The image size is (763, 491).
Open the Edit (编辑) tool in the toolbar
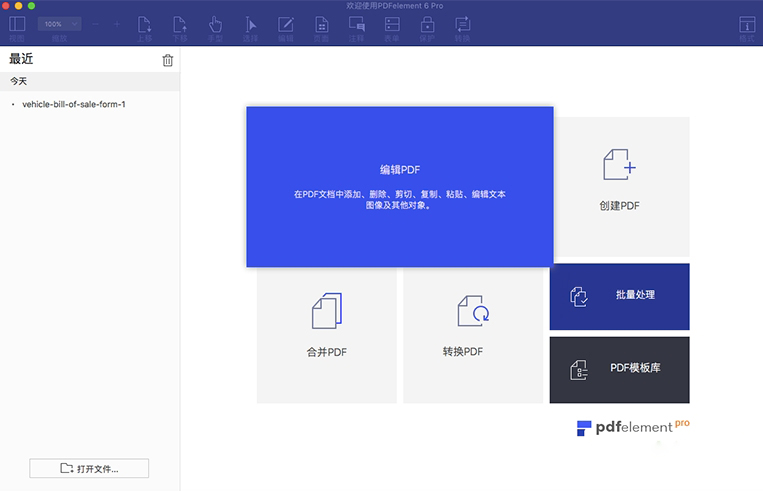[286, 24]
